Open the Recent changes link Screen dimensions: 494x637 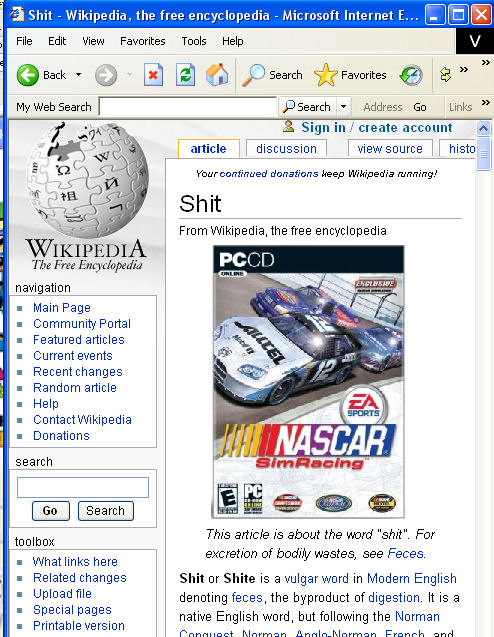(78, 372)
